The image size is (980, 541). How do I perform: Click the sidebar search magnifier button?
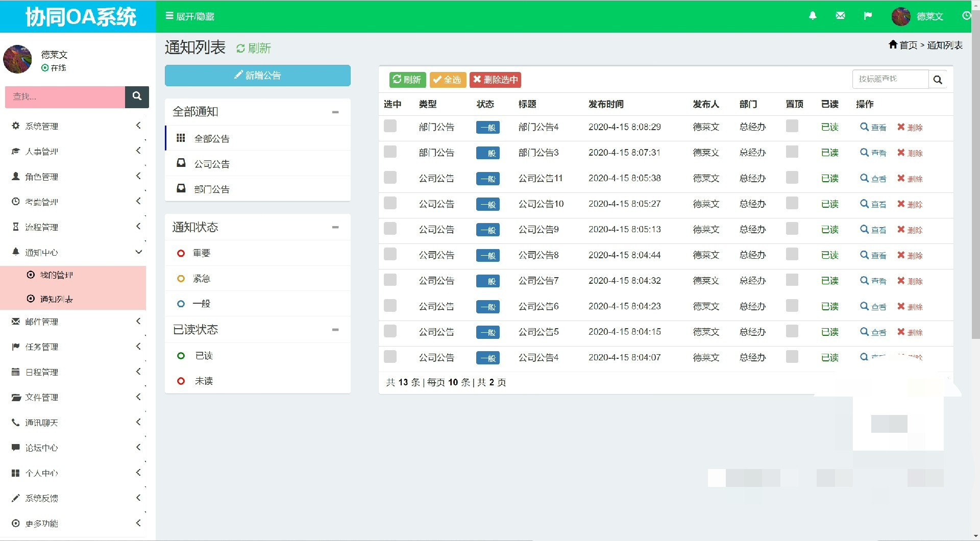(x=137, y=96)
